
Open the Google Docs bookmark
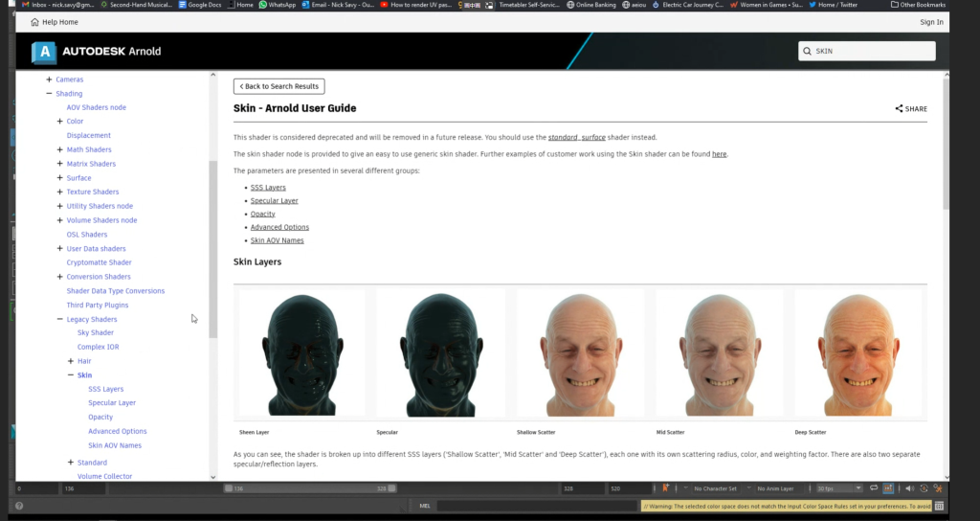pos(200,5)
